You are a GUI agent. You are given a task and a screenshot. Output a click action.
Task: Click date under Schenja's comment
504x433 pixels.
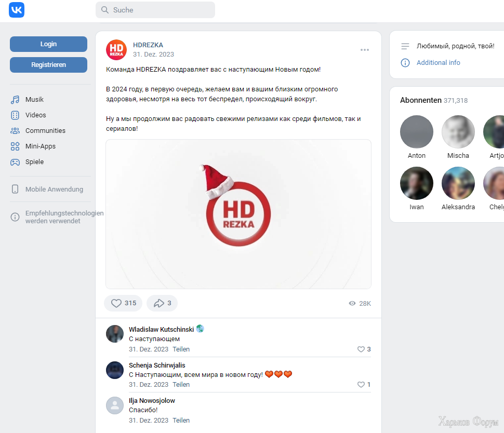pyautogui.click(x=149, y=385)
